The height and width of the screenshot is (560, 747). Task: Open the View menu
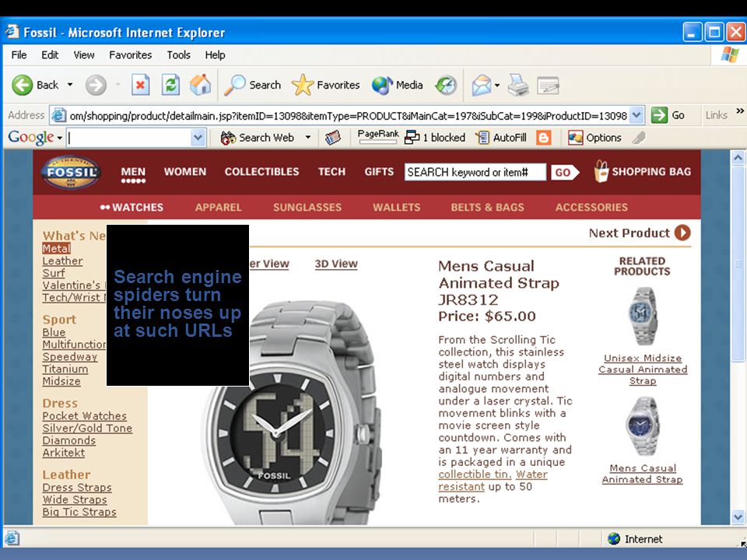pos(84,54)
